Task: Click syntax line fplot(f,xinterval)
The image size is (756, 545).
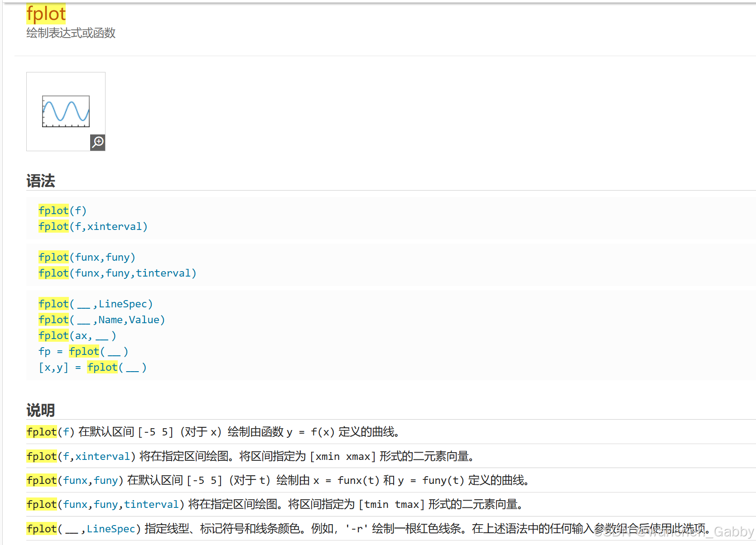Action: 93,226
